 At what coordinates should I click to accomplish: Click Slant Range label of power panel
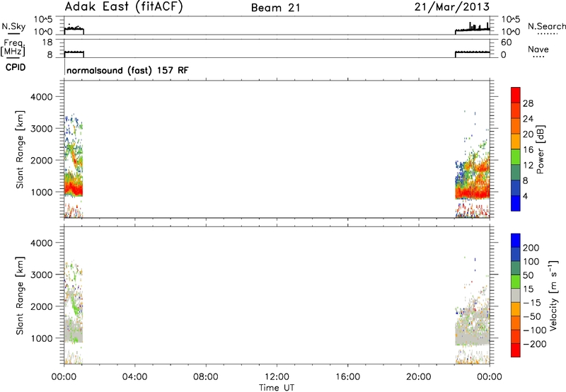(20, 149)
